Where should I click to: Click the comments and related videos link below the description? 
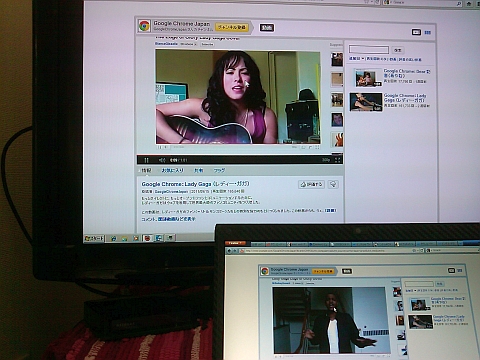pos(168,219)
